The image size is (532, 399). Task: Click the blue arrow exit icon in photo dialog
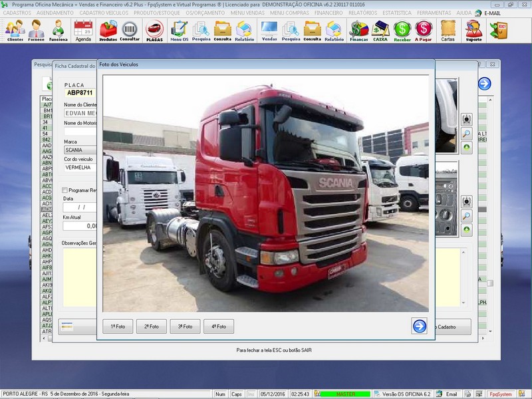(x=419, y=326)
